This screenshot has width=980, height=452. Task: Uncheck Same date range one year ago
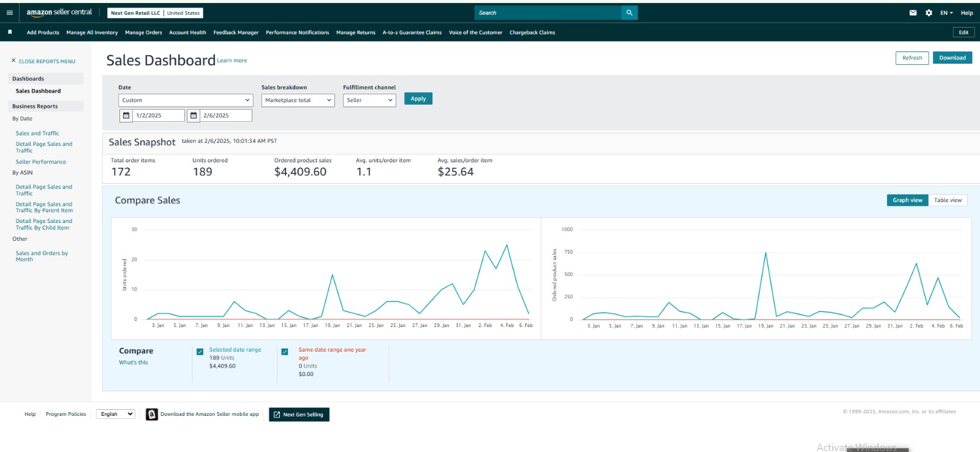point(285,352)
